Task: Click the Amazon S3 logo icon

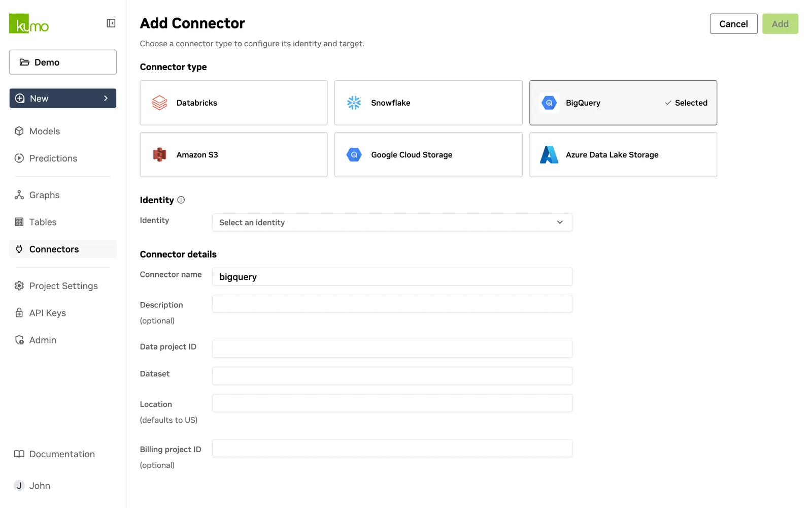Action: coord(160,154)
